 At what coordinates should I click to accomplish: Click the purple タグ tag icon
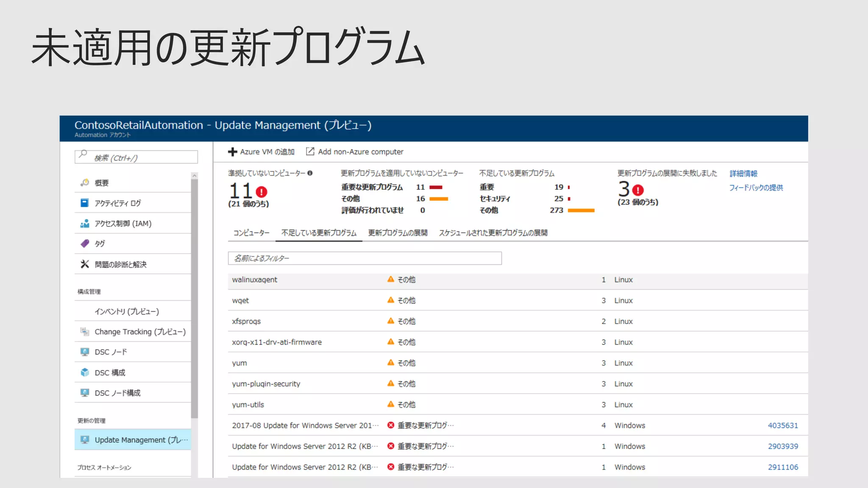[x=85, y=244]
